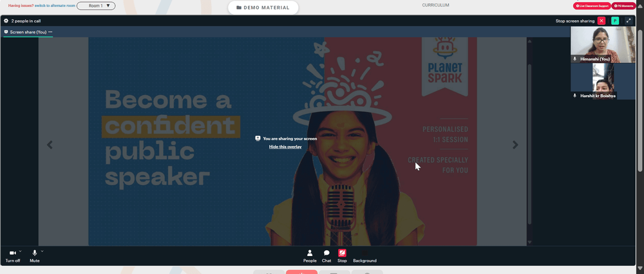The width and height of the screenshot is (644, 274).
Task: Click the green P icon
Action: tap(615, 21)
